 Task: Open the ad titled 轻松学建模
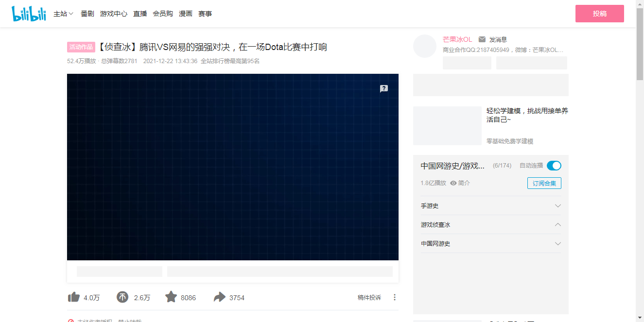[527, 115]
